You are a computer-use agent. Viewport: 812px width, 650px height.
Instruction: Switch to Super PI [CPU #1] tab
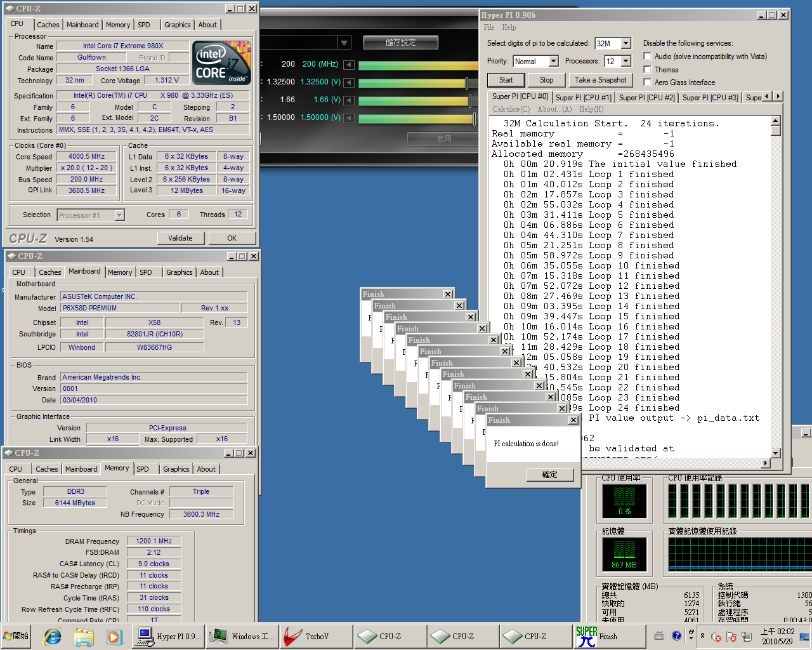(583, 97)
